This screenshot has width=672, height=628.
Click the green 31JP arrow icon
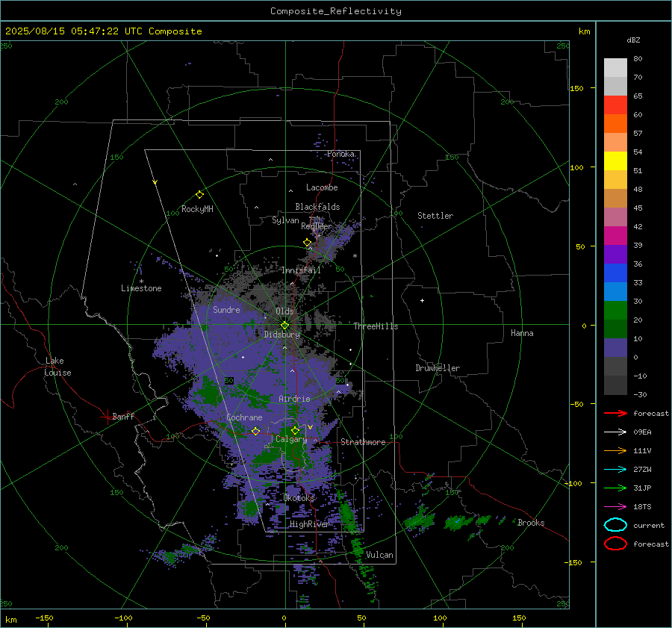(615, 488)
